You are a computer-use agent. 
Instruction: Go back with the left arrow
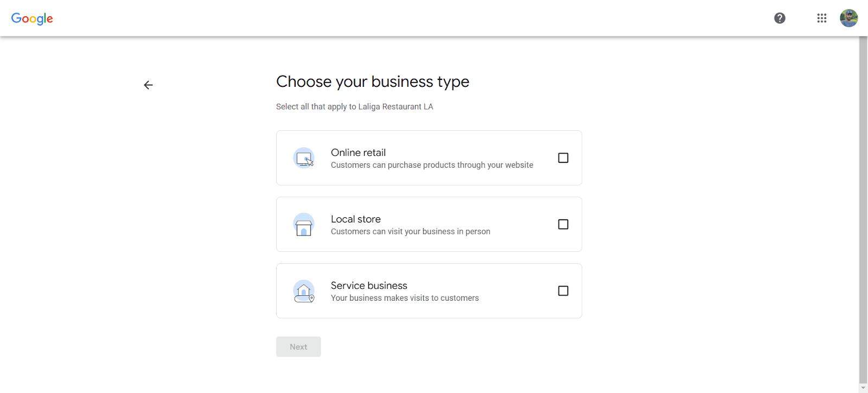(x=148, y=85)
